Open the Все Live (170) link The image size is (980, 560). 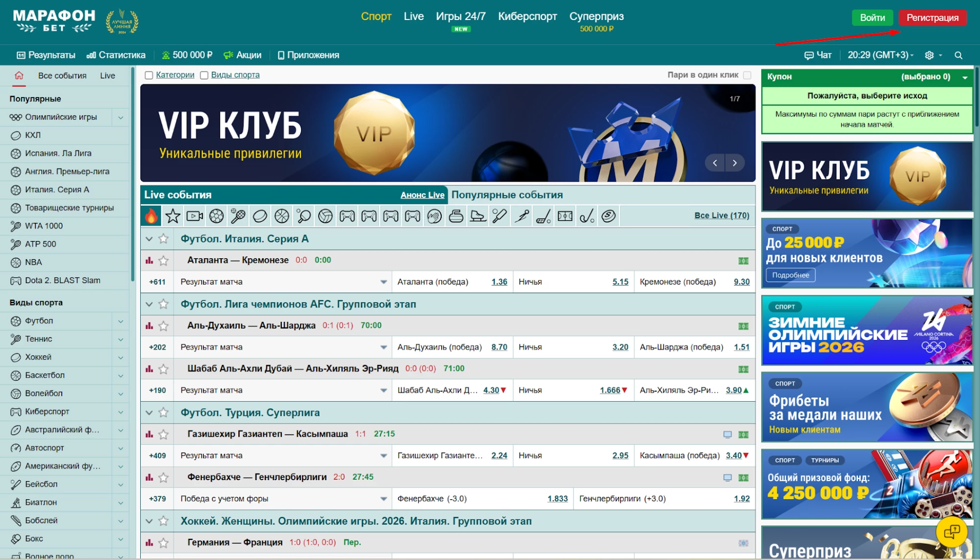click(722, 216)
